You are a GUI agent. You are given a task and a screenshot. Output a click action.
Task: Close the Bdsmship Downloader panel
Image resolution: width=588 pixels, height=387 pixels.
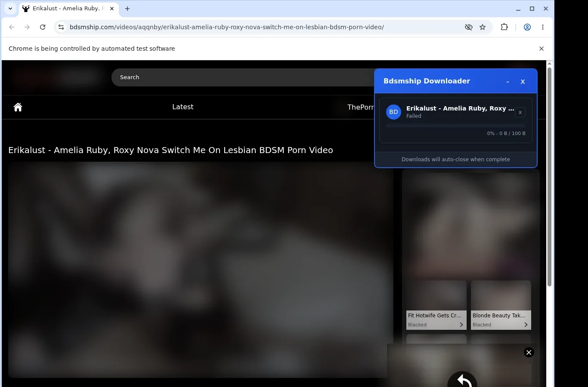click(523, 82)
